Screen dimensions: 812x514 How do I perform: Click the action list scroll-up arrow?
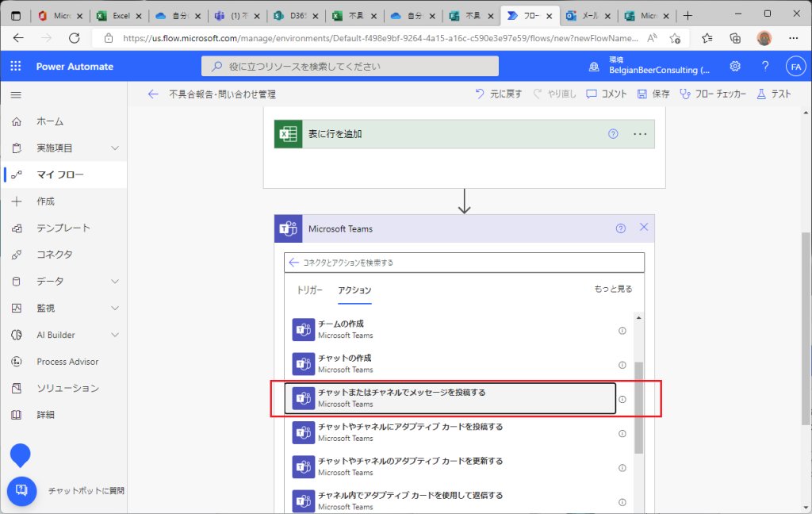coord(639,317)
